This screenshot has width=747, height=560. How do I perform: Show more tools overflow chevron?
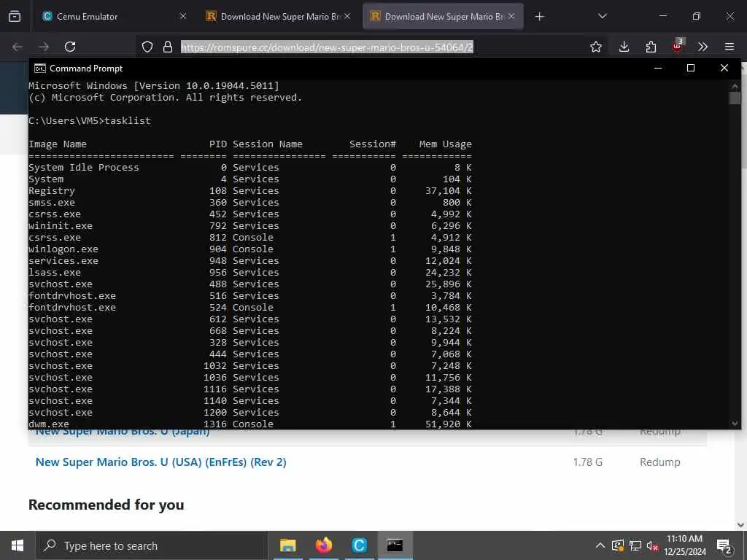[x=703, y=47]
